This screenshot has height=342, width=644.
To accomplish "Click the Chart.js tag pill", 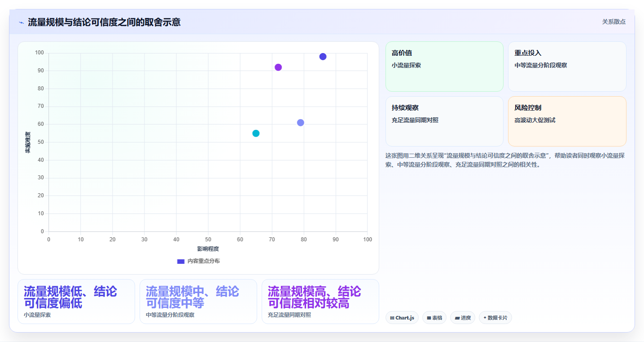I will 402,318.
